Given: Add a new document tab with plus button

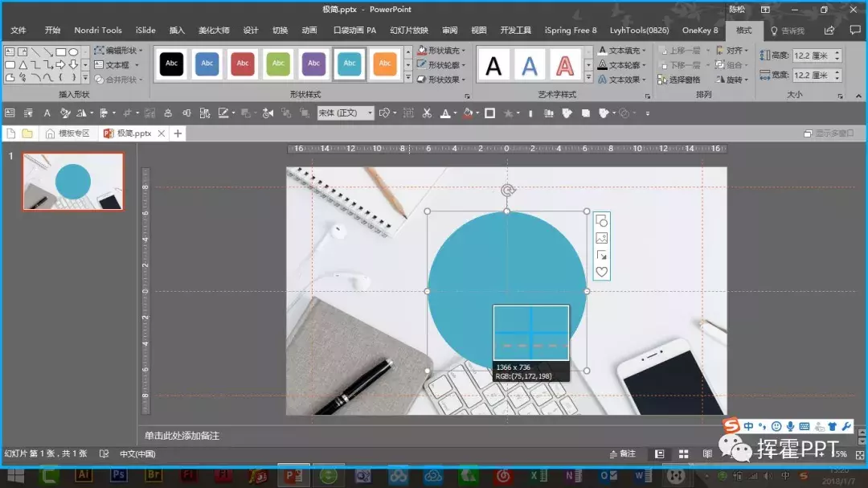Looking at the screenshot, I should 178,133.
